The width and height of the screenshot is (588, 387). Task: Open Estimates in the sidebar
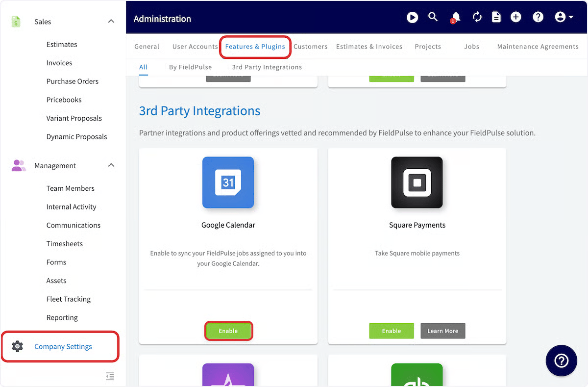[62, 44]
